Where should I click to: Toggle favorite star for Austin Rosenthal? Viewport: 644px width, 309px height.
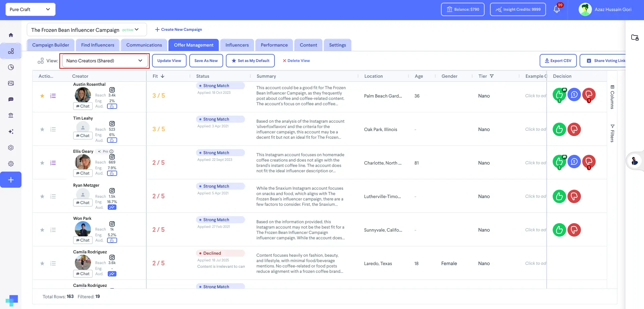[x=42, y=96]
